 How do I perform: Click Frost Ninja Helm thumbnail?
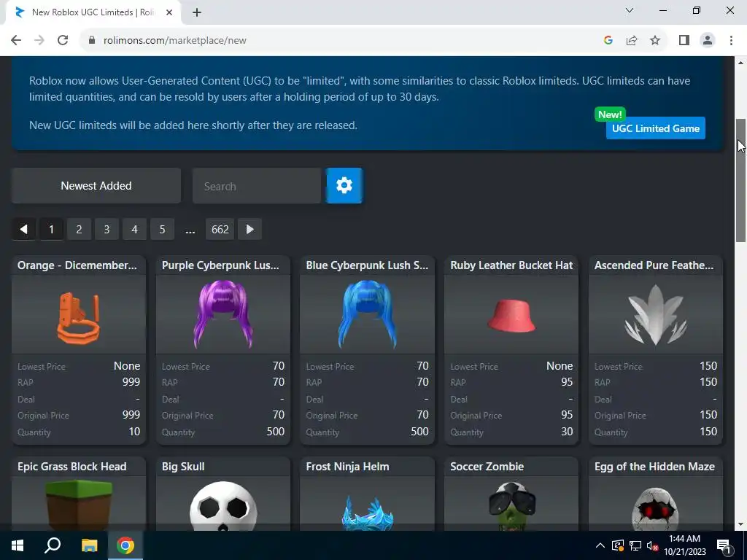click(368, 513)
